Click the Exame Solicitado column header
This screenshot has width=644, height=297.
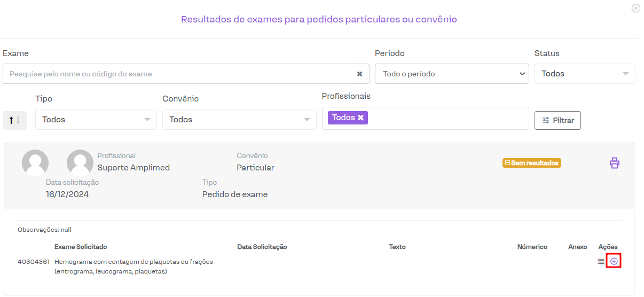pos(81,247)
